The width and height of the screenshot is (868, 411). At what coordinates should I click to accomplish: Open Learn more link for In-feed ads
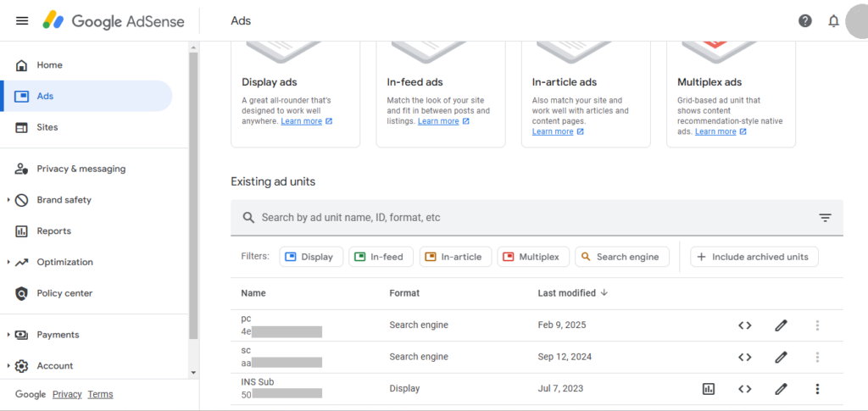(438, 121)
